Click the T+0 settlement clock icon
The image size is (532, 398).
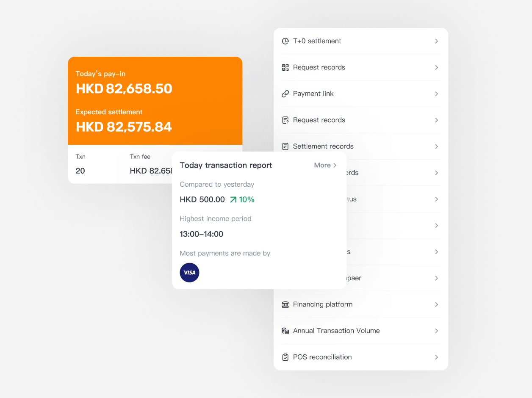tap(285, 41)
